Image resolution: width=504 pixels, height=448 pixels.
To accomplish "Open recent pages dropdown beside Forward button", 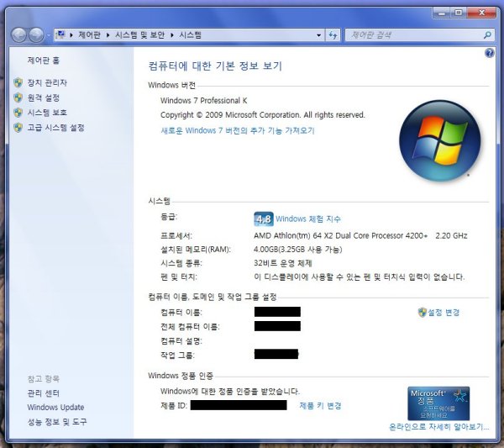I will 48,35.
